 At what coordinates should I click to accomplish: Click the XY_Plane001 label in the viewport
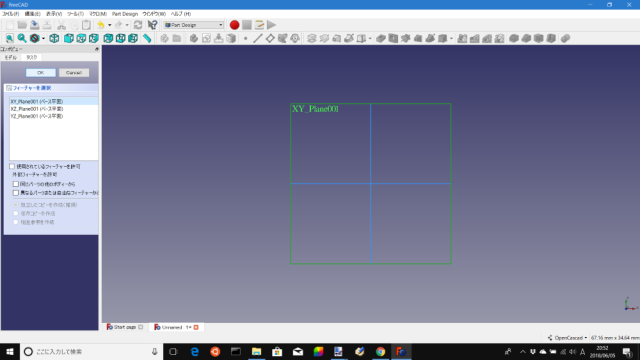[x=315, y=109]
